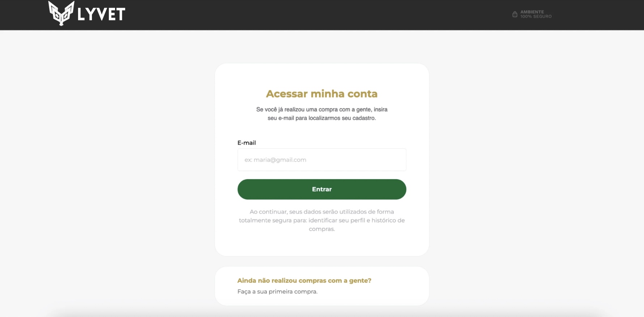Click the AMBIENTE 100% SEGURO label

[536, 14]
